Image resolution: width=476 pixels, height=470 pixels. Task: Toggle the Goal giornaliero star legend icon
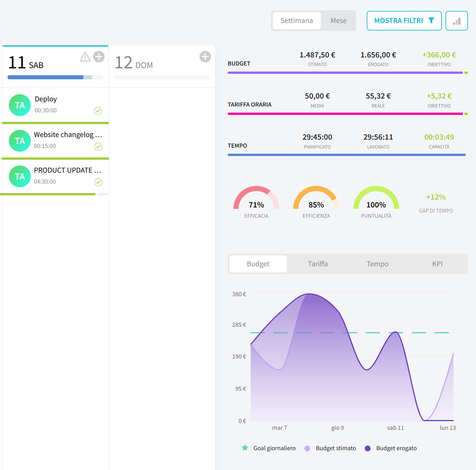(245, 448)
